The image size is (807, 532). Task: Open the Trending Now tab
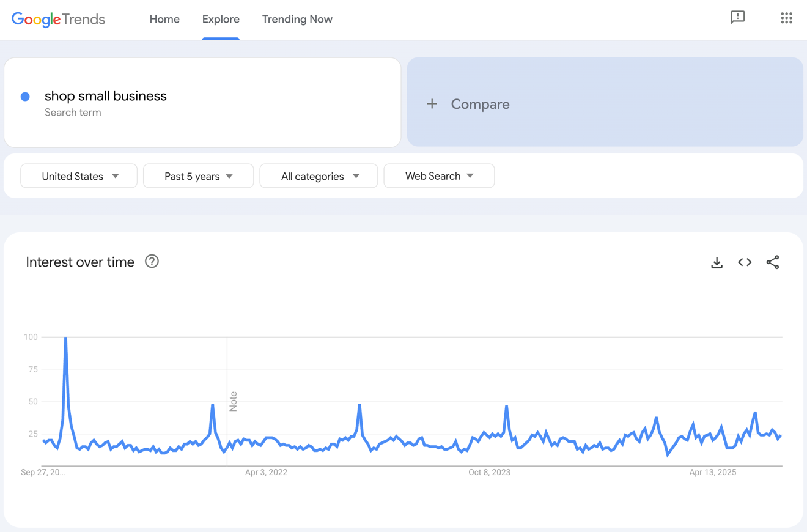coord(297,19)
